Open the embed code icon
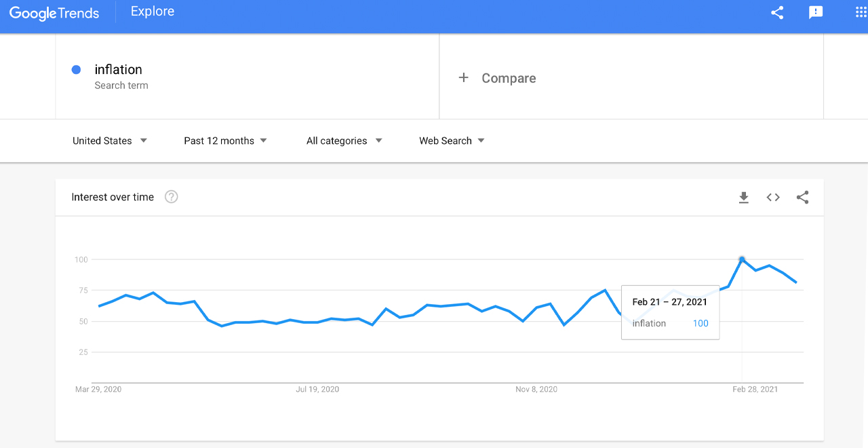The image size is (868, 448). pos(773,198)
